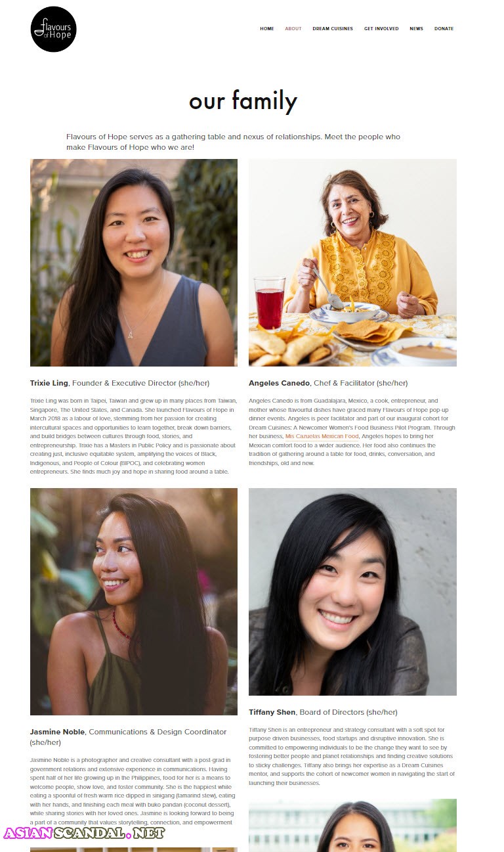
Task: Open the GET INVOLVED nav link
Action: pyautogui.click(x=381, y=29)
